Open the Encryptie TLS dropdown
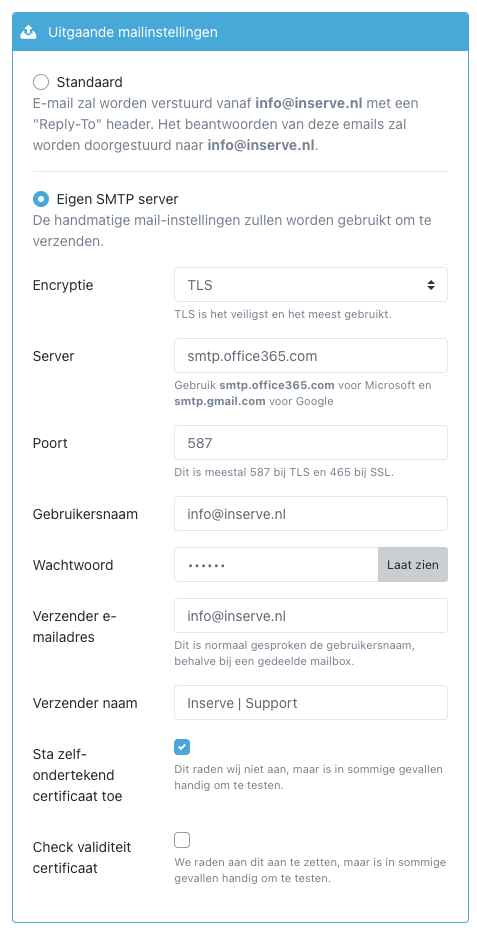This screenshot has height=932, width=477. 311,285
